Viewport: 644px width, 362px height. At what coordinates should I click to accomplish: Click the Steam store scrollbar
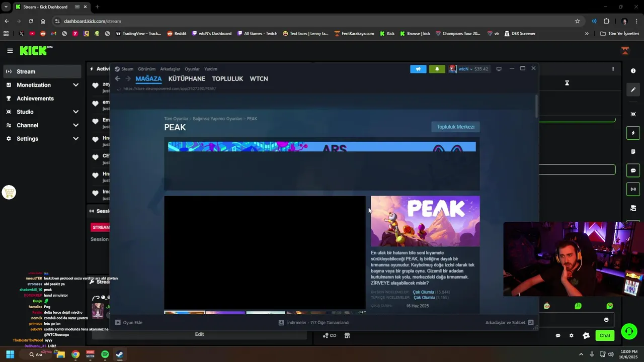click(536, 106)
